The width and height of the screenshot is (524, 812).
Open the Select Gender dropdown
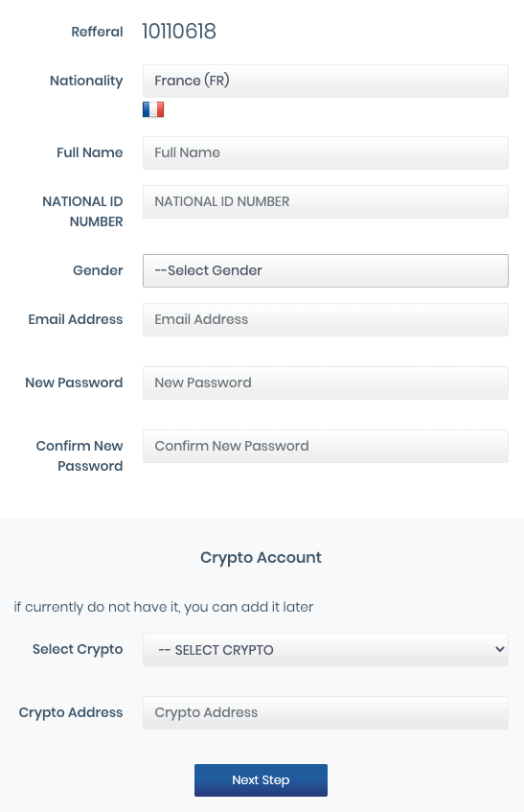click(x=326, y=270)
